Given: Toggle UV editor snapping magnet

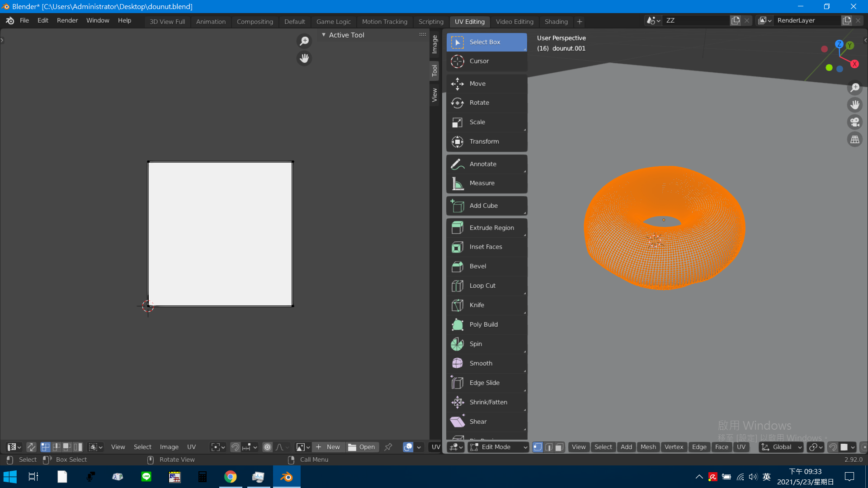Looking at the screenshot, I should (235, 447).
